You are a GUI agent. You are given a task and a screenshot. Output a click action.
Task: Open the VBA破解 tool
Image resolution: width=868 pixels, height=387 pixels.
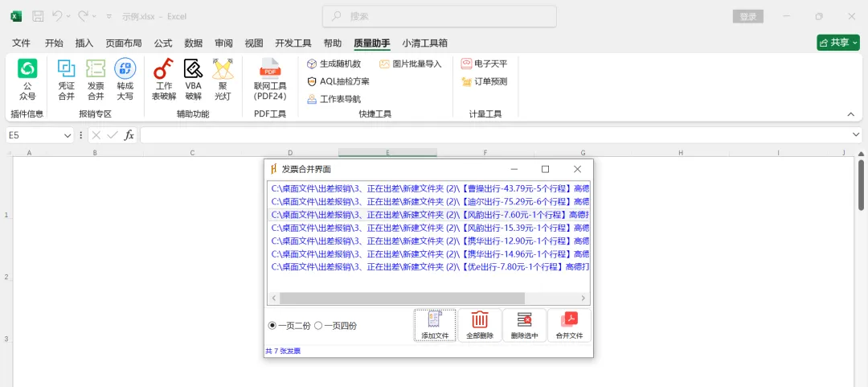[x=193, y=80]
